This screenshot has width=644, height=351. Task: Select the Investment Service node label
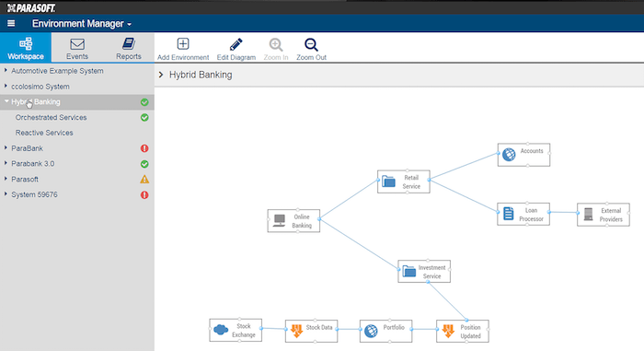[431, 272]
